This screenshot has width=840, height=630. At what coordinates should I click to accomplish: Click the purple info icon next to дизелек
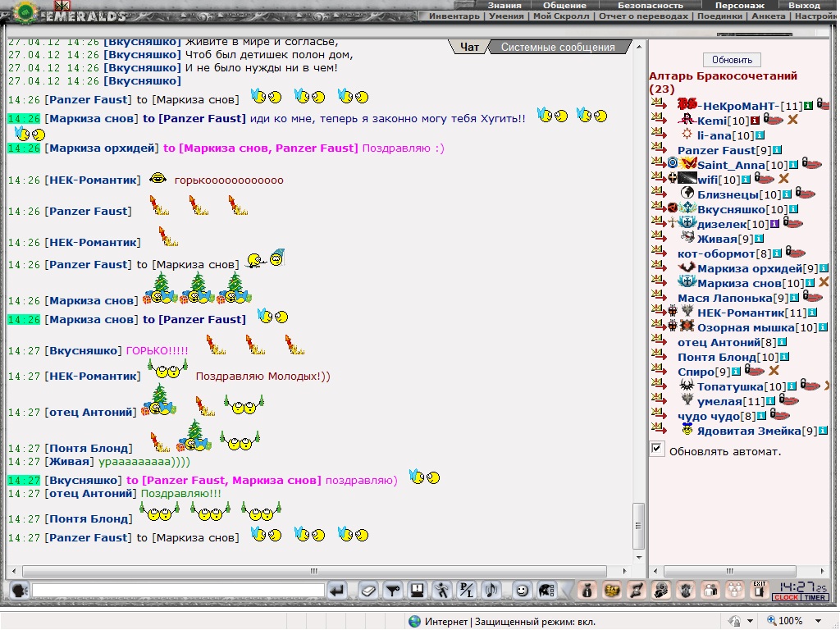tap(774, 224)
